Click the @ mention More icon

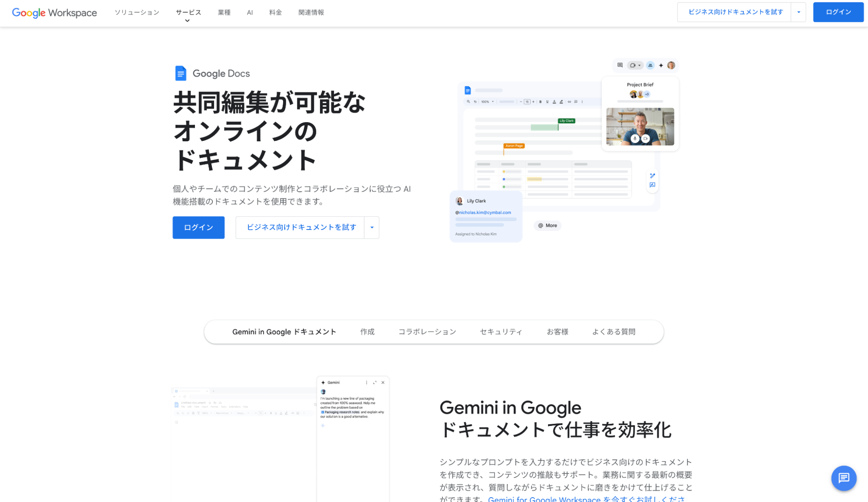[x=548, y=225]
